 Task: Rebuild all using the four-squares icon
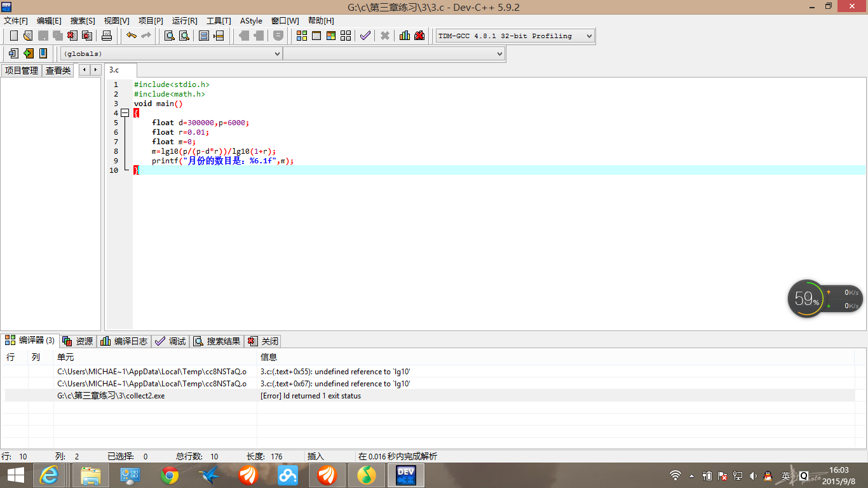(346, 36)
